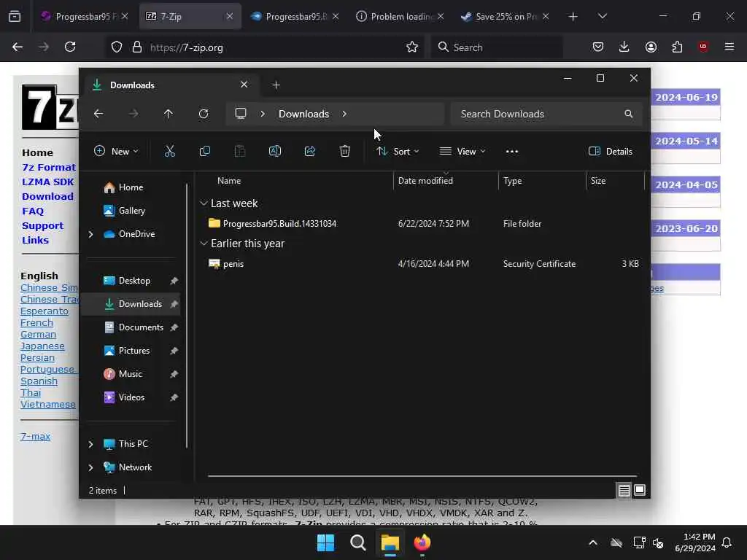Open the See more ellipsis menu

coord(511,152)
